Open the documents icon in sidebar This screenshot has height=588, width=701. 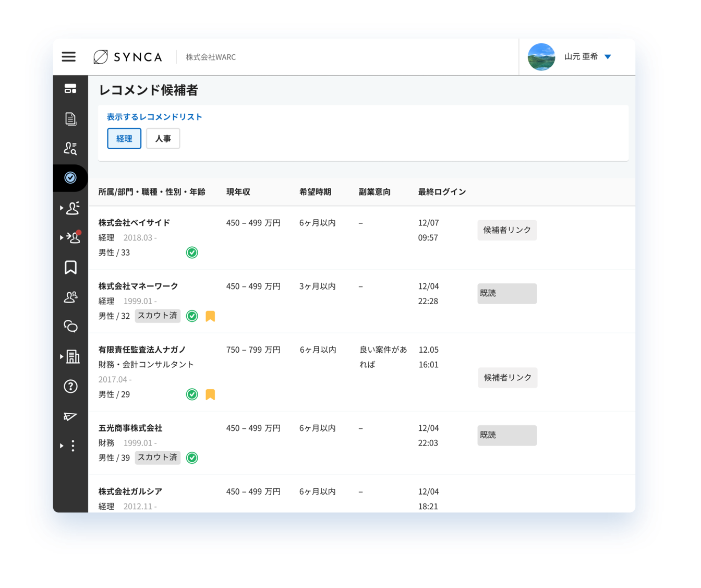tap(70, 119)
